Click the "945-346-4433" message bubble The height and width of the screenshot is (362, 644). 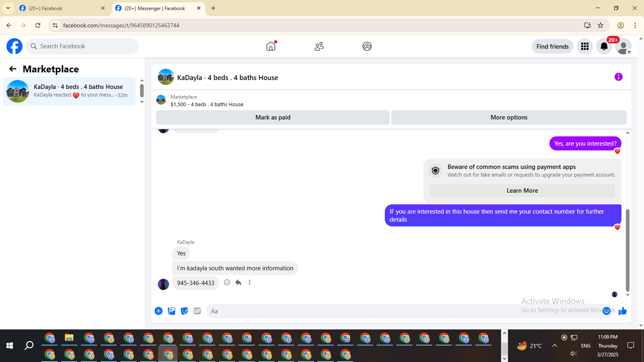point(196,283)
